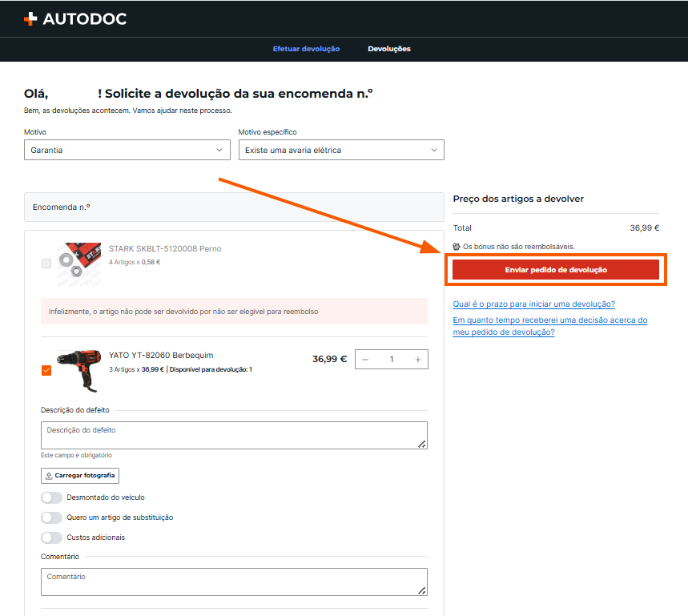The height and width of the screenshot is (616, 688).
Task: Click the Descrição do defeito text field
Action: (235, 435)
